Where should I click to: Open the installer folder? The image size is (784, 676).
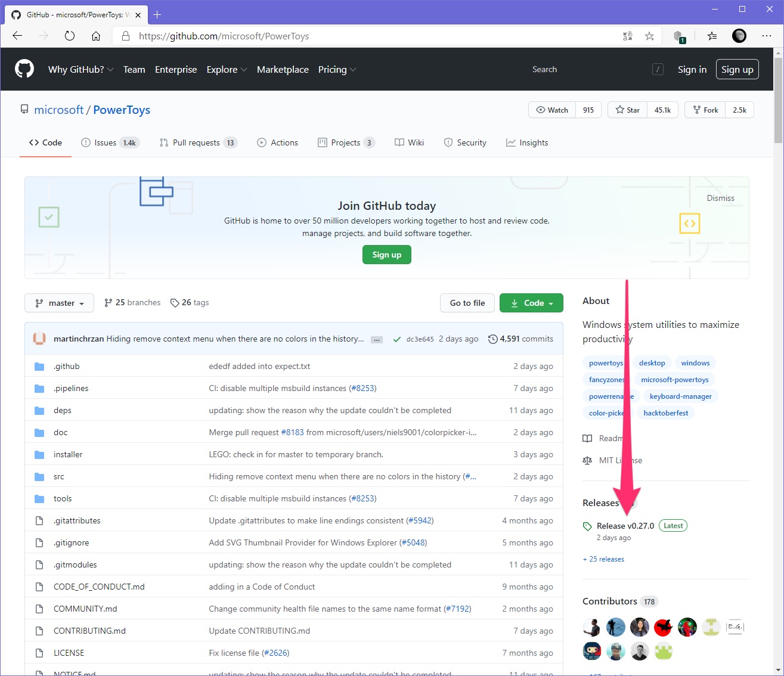(68, 454)
